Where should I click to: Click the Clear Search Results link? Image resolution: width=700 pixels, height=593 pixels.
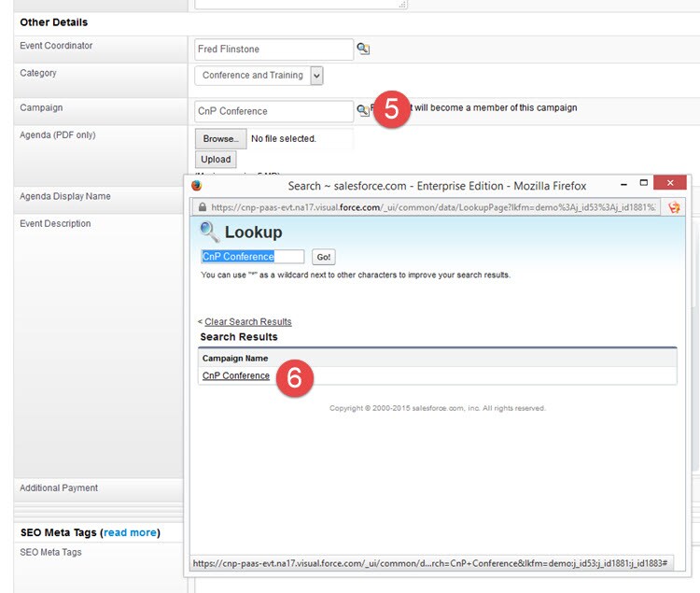click(247, 321)
